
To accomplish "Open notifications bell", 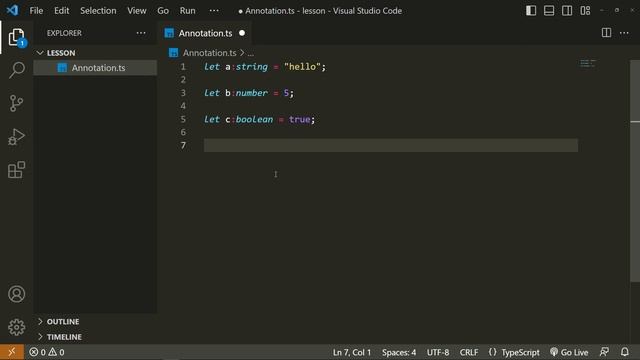I will pyautogui.click(x=624, y=352).
